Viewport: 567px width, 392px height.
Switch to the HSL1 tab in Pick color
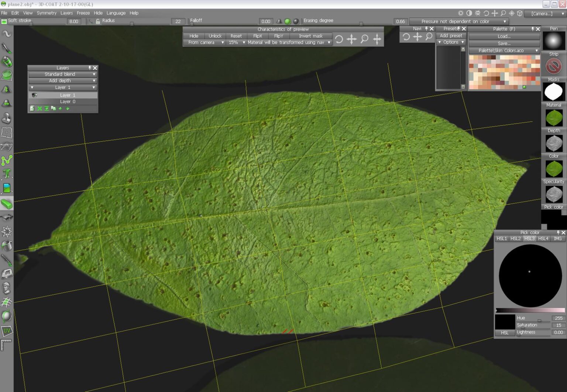(x=501, y=239)
